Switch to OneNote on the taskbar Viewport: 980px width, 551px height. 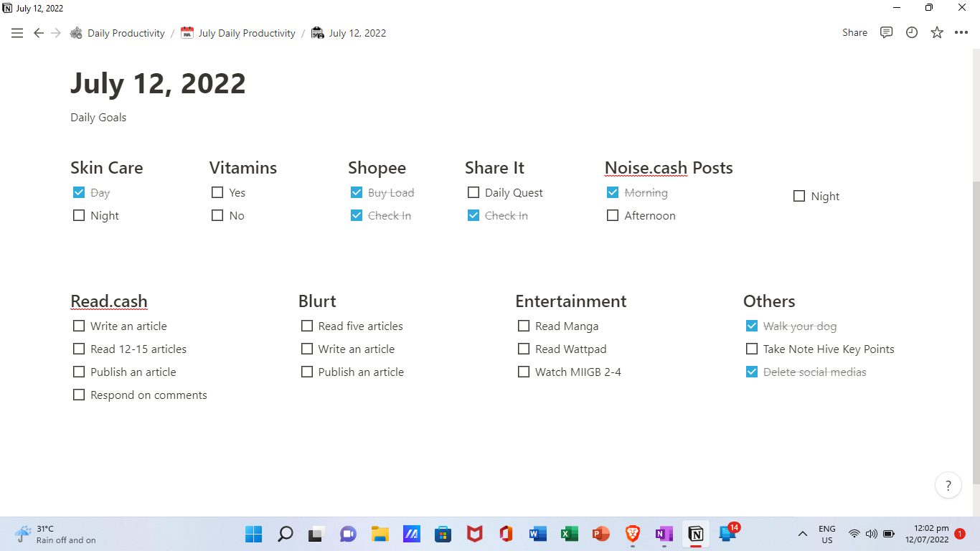coord(664,534)
